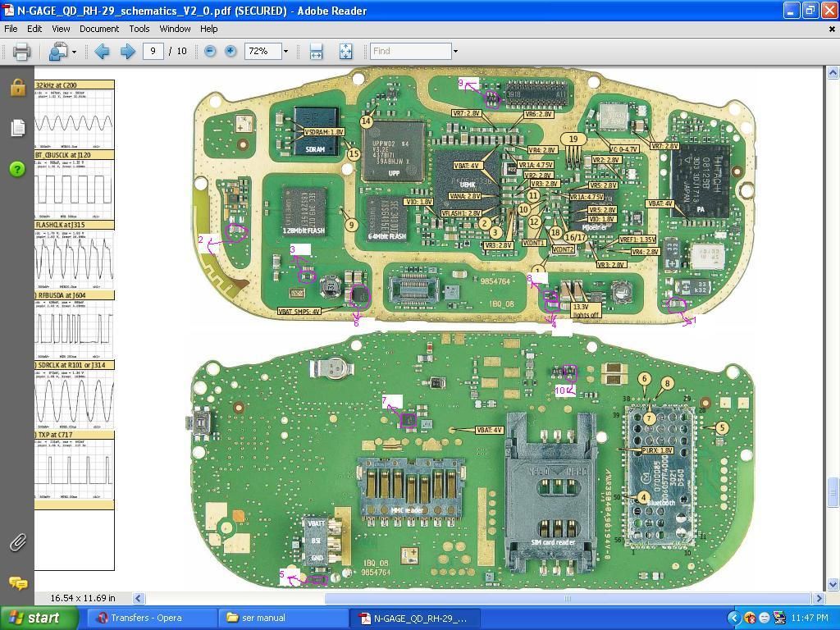The height and width of the screenshot is (630, 840).
Task: Click the horizontal scrollbar left arrow
Action: pyautogui.click(x=138, y=598)
